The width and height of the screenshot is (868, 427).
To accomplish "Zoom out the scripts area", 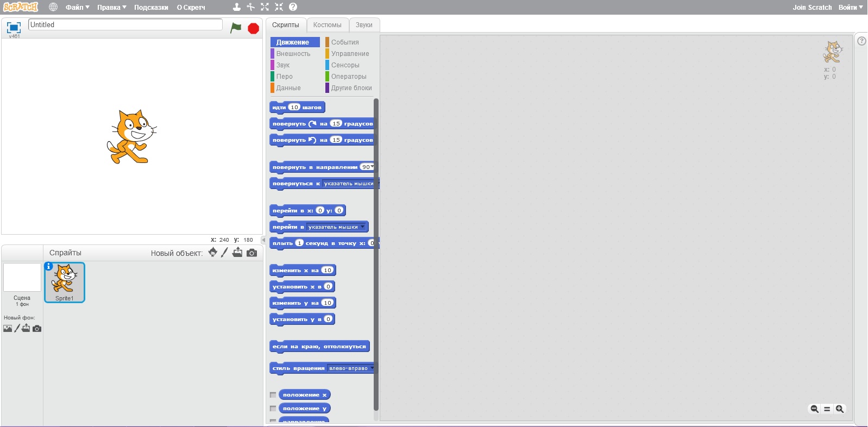I will [x=814, y=409].
